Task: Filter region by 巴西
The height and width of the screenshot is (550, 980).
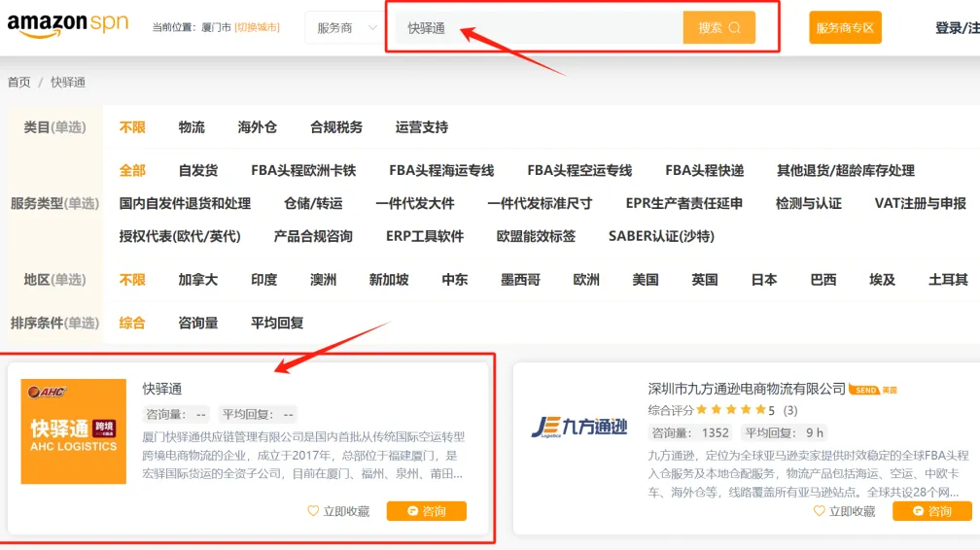Action: click(x=823, y=280)
